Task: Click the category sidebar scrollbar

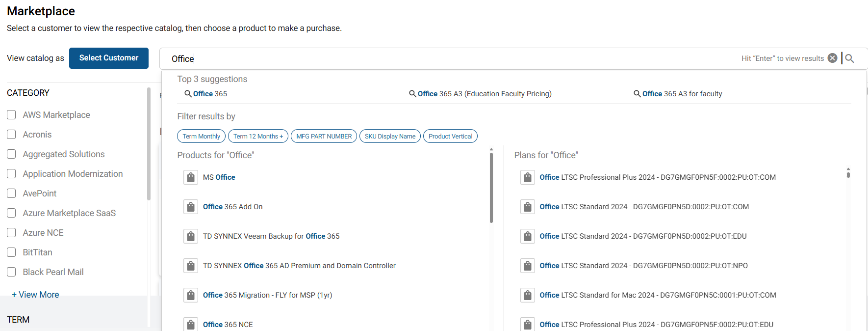Action: [149, 143]
